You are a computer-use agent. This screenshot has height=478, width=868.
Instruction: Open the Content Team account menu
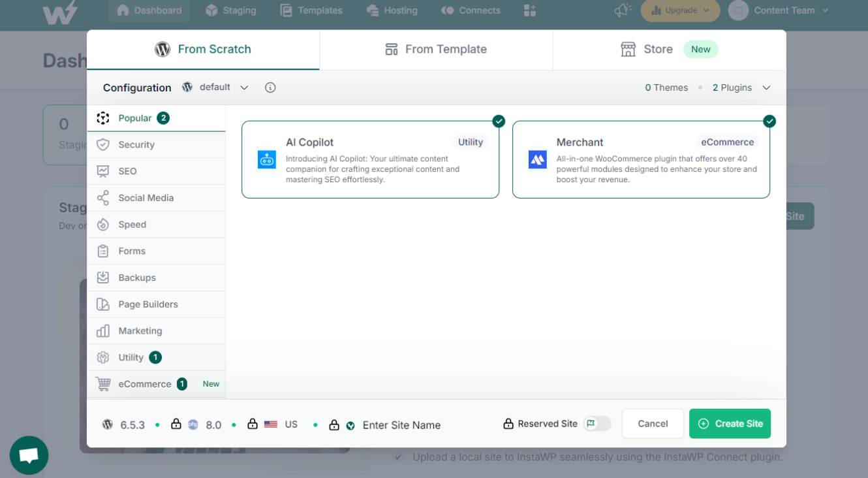(x=792, y=10)
